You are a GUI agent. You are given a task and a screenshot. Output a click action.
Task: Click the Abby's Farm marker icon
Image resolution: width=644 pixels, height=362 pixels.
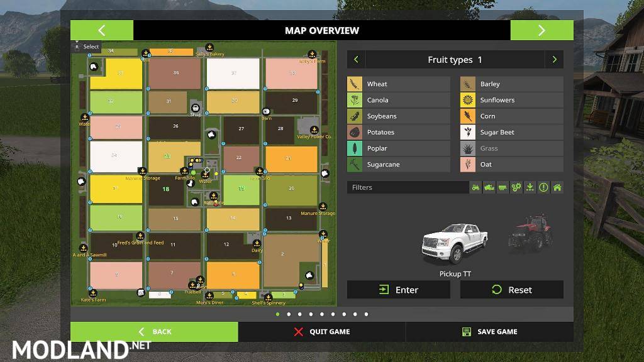312,54
